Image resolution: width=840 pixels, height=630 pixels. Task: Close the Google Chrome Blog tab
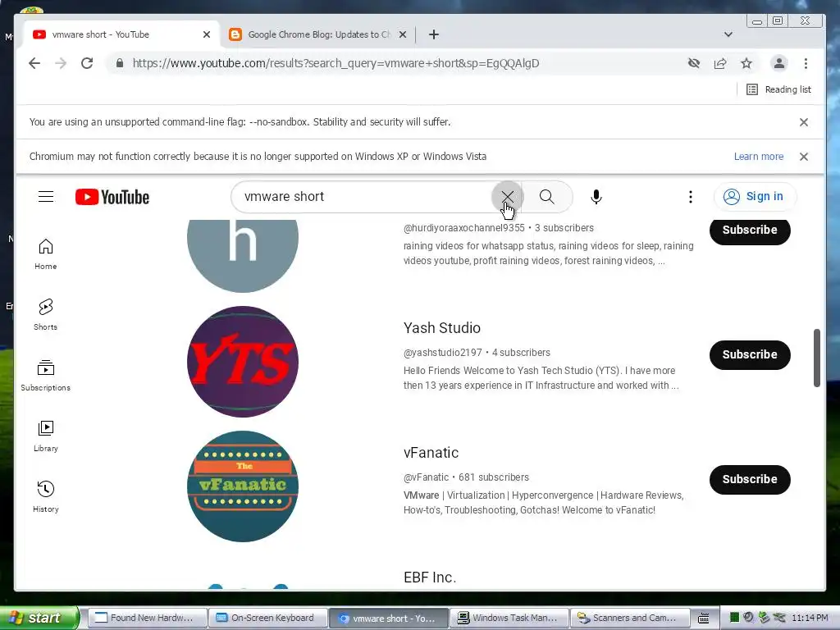click(x=403, y=34)
